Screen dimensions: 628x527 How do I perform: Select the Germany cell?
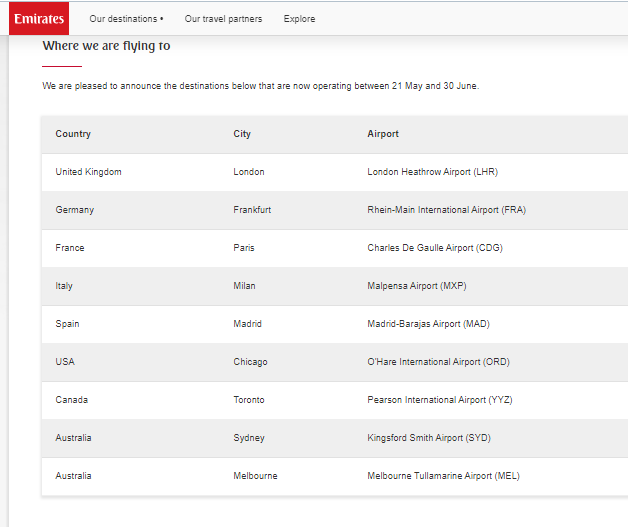(x=74, y=210)
